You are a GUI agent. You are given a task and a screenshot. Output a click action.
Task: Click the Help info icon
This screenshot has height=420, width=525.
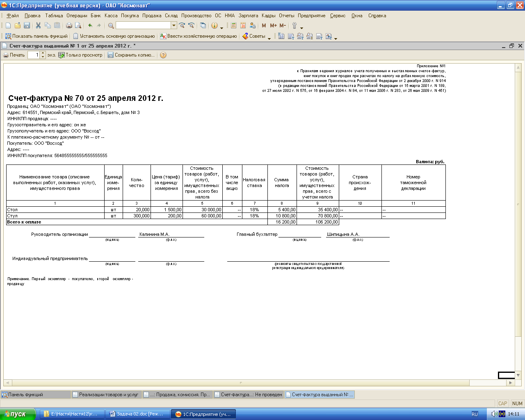(x=215, y=25)
